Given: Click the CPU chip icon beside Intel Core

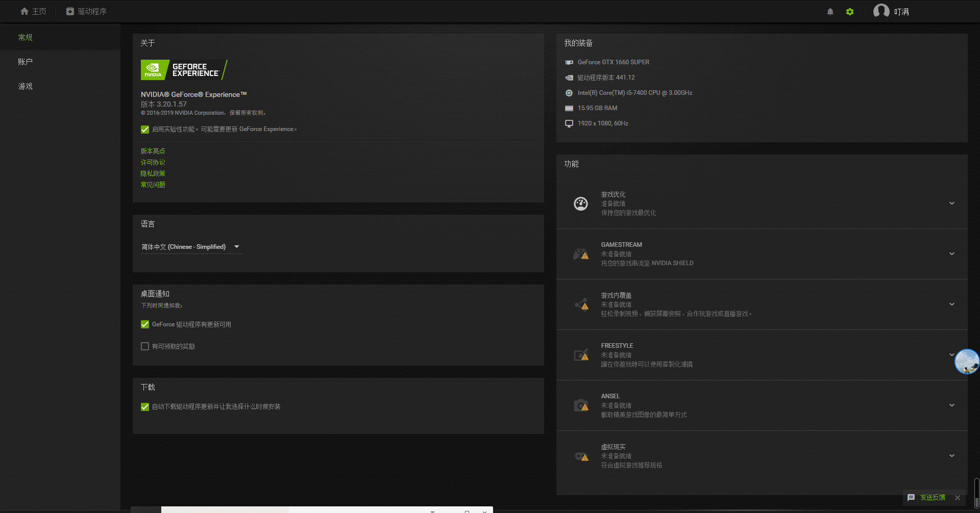Looking at the screenshot, I should tap(569, 93).
